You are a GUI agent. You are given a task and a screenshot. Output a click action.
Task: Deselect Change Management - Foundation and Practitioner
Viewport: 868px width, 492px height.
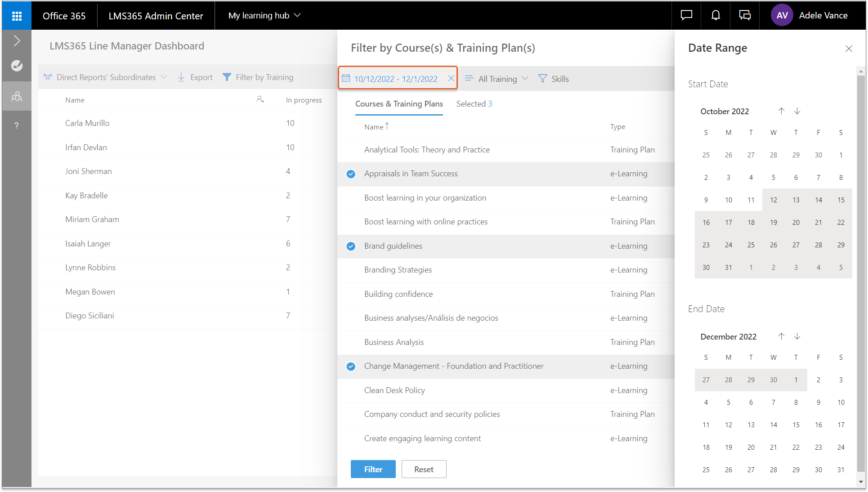(351, 367)
